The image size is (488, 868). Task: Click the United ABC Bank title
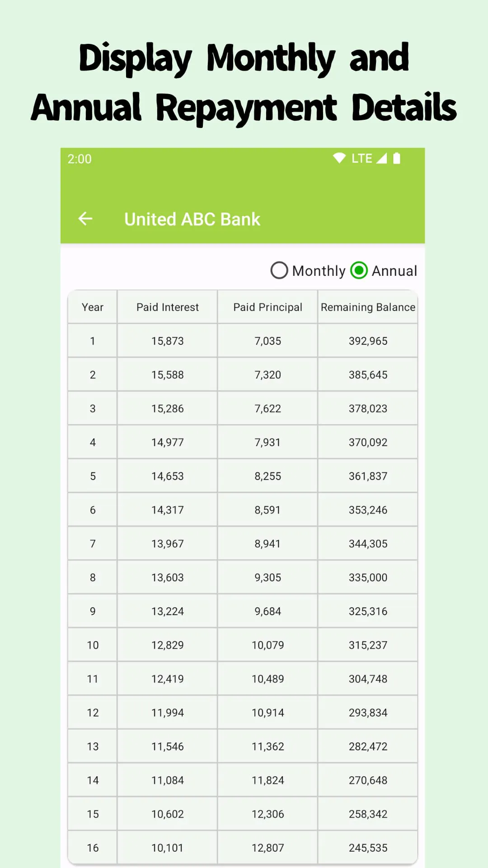[192, 219]
